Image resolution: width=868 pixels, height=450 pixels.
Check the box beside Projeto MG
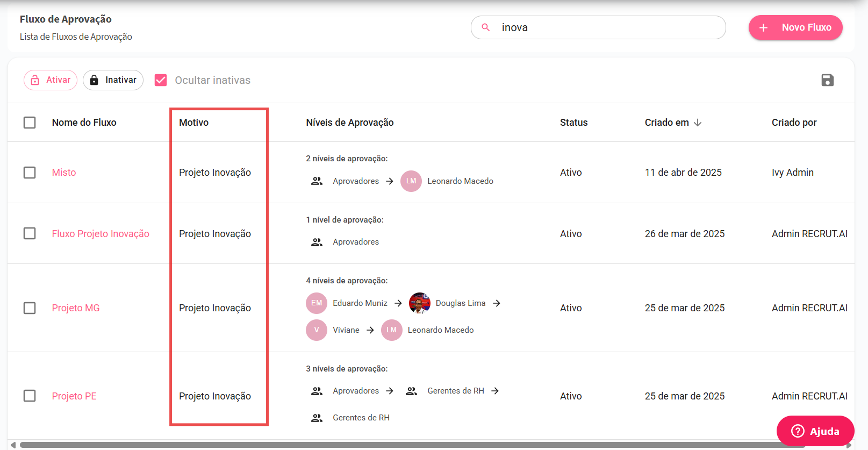pos(30,308)
